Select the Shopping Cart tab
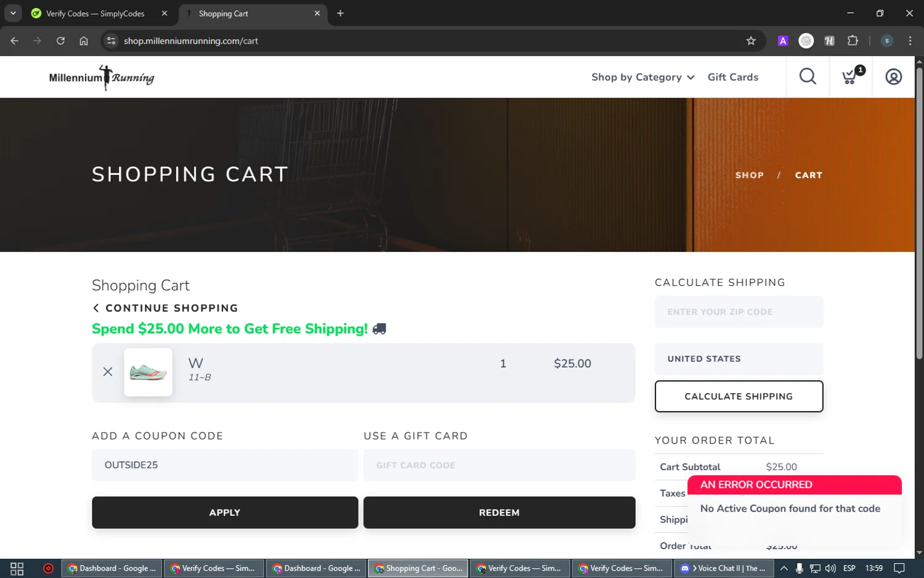The height and width of the screenshot is (578, 924). (253, 13)
